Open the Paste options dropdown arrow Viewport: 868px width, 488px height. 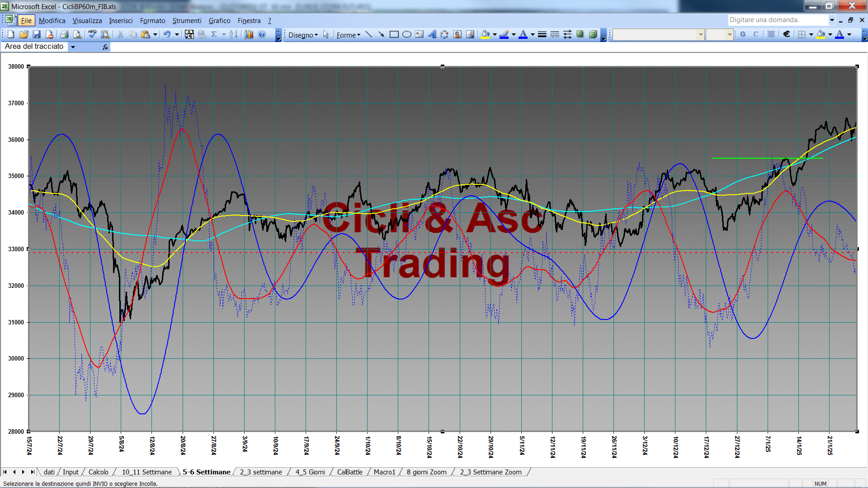155,34
